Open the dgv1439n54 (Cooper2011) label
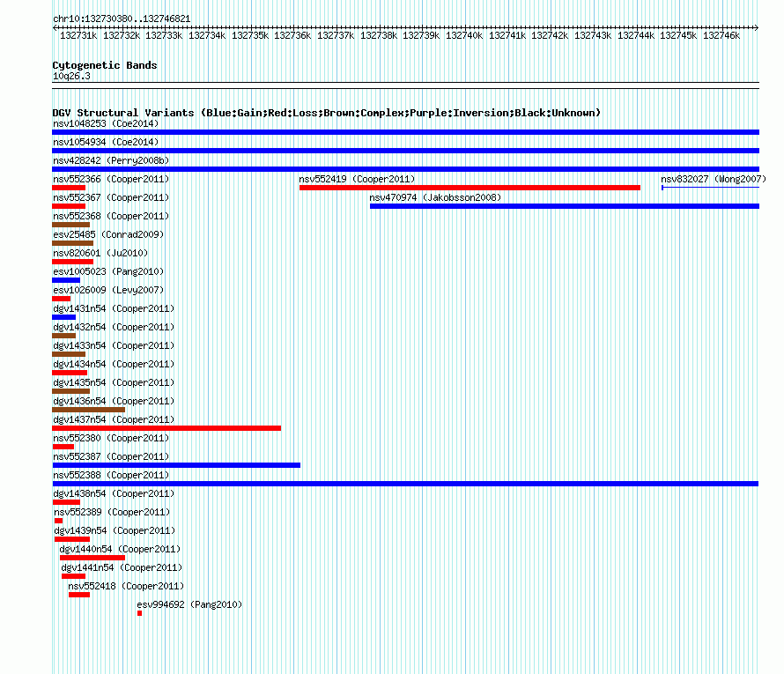 pos(115,530)
